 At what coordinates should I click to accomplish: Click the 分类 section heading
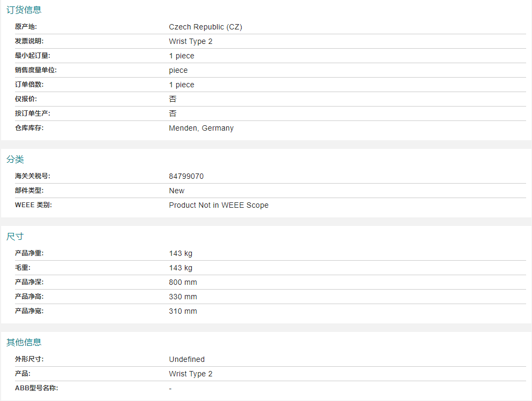(15, 160)
